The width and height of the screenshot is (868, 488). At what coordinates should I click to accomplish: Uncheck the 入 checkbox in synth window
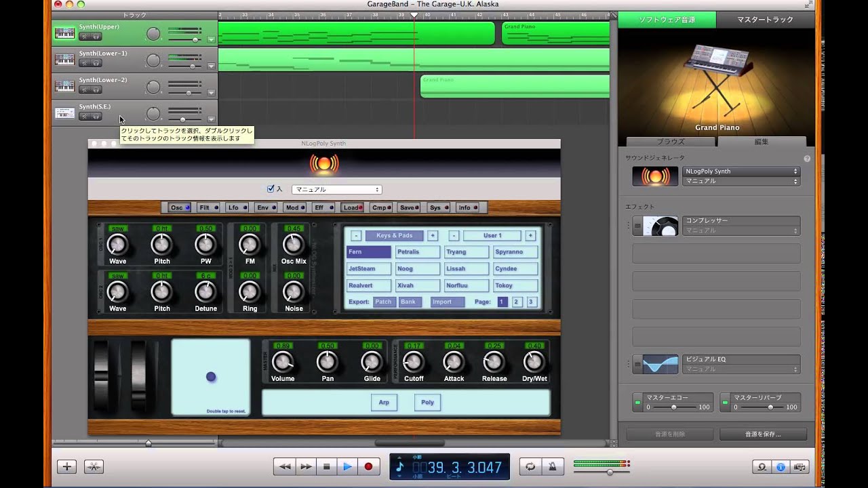[x=271, y=189]
